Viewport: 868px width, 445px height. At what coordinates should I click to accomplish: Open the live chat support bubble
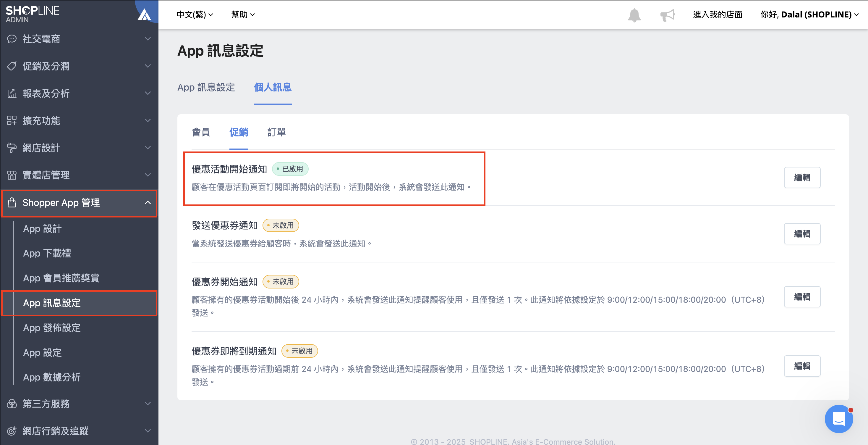click(839, 419)
